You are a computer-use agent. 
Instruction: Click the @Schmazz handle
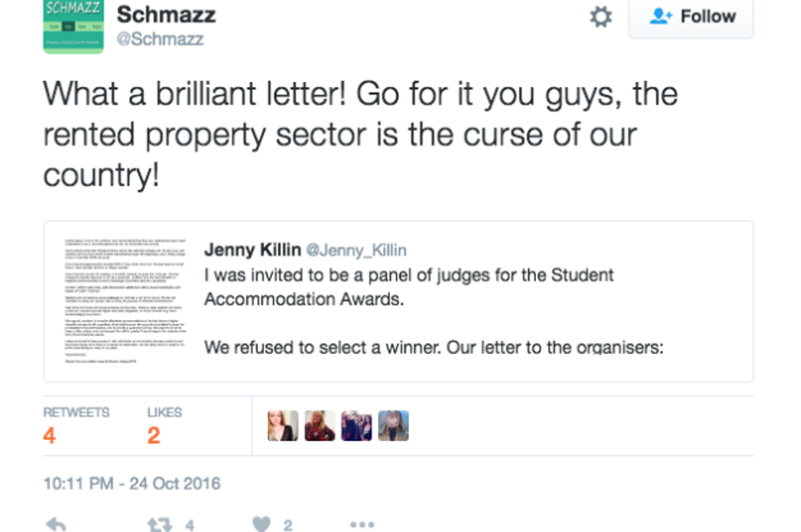point(160,39)
